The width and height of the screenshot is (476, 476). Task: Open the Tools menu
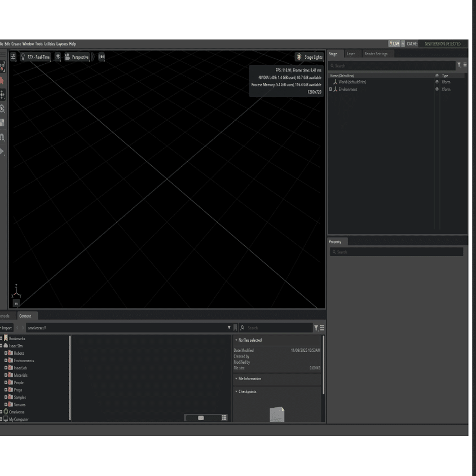pos(39,44)
